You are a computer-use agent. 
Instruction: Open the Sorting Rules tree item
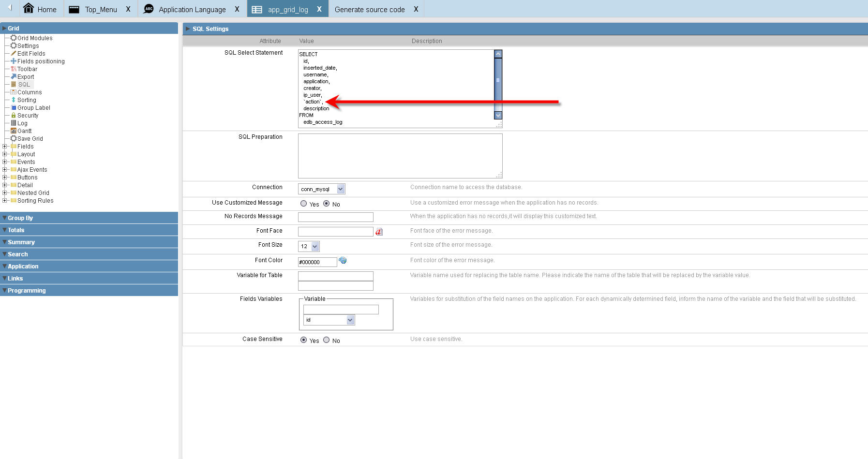[35, 200]
